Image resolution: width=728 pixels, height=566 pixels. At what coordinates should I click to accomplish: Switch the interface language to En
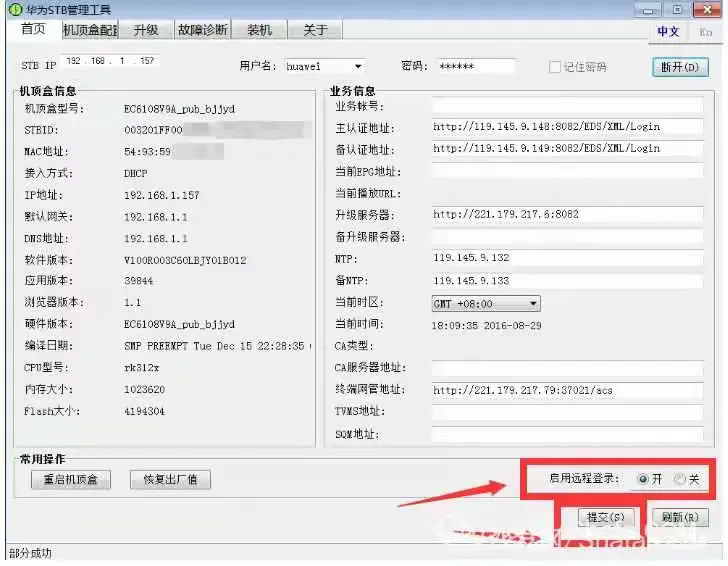[x=705, y=32]
